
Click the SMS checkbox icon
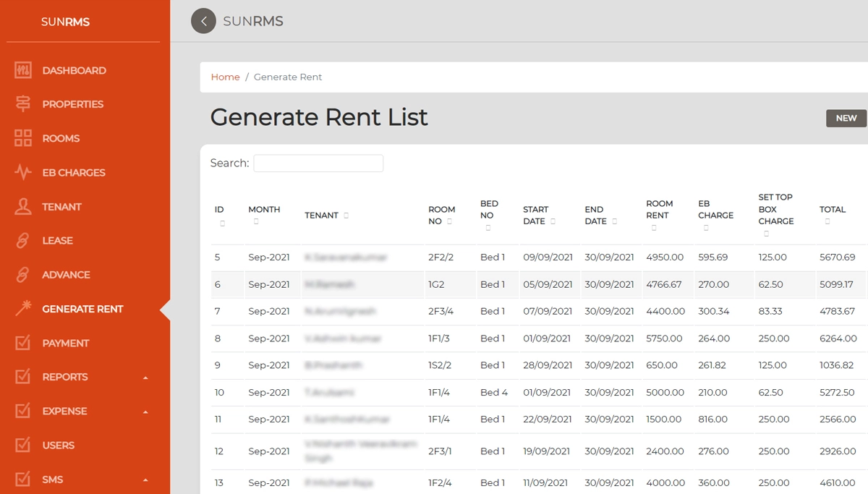pyautogui.click(x=23, y=479)
